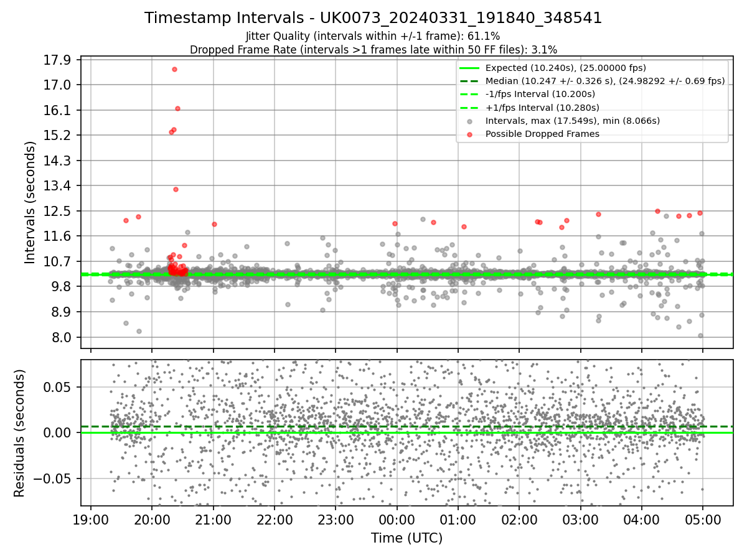Click the x-axis tick "00:00"
Screen dimensions: 747x560
[x=397, y=519]
